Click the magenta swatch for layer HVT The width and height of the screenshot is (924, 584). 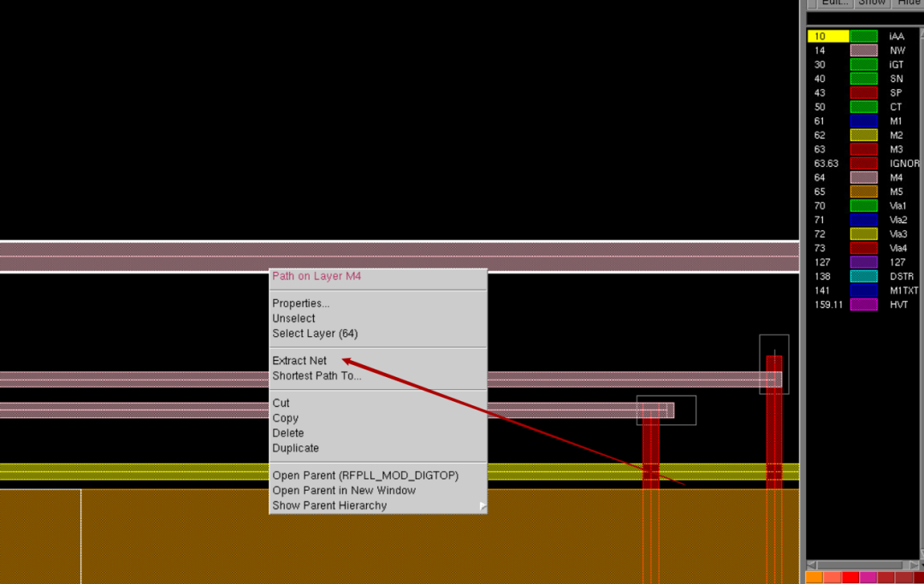pos(864,305)
